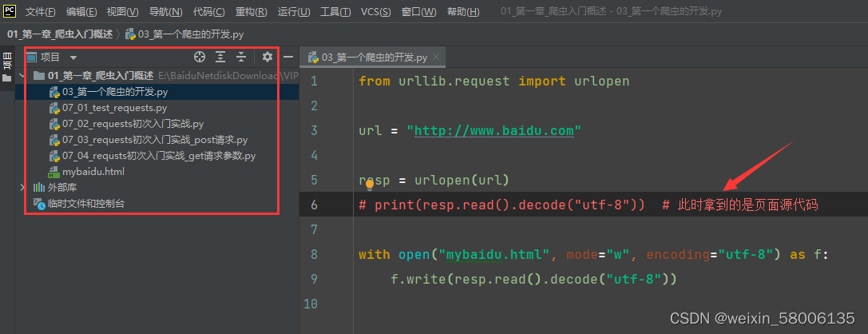Image resolution: width=868 pixels, height=334 pixels.
Task: Open the 重构(R) menu
Action: pos(252,12)
